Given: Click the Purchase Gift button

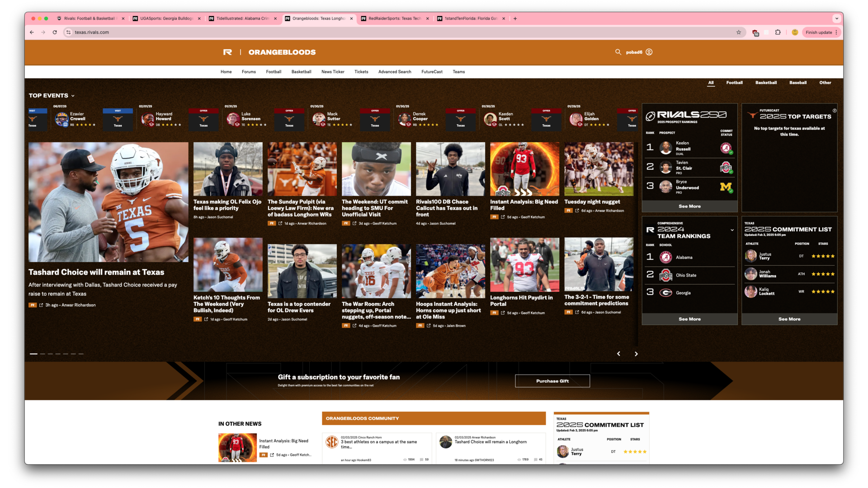Looking at the screenshot, I should [x=552, y=380].
